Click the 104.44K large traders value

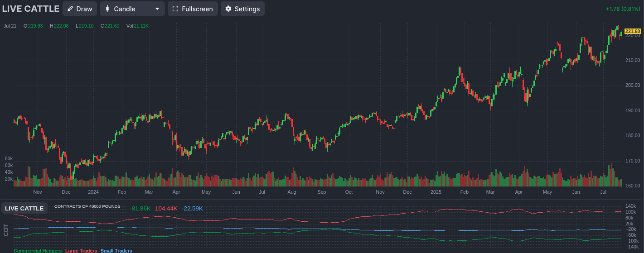[x=166, y=208]
